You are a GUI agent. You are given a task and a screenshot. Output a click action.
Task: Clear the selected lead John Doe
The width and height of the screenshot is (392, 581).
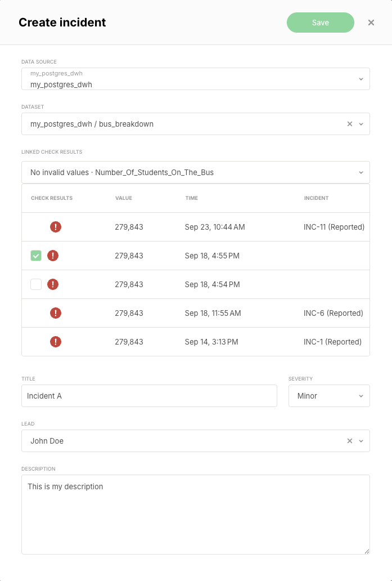pyautogui.click(x=349, y=441)
